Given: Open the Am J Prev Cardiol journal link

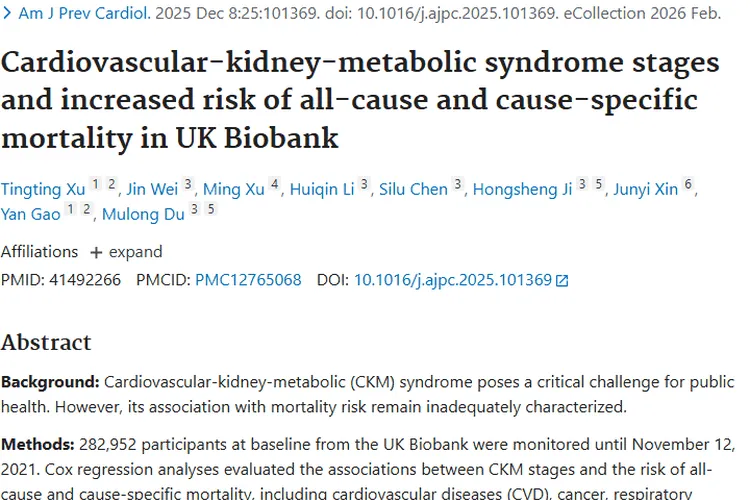Looking at the screenshot, I should (x=85, y=16).
